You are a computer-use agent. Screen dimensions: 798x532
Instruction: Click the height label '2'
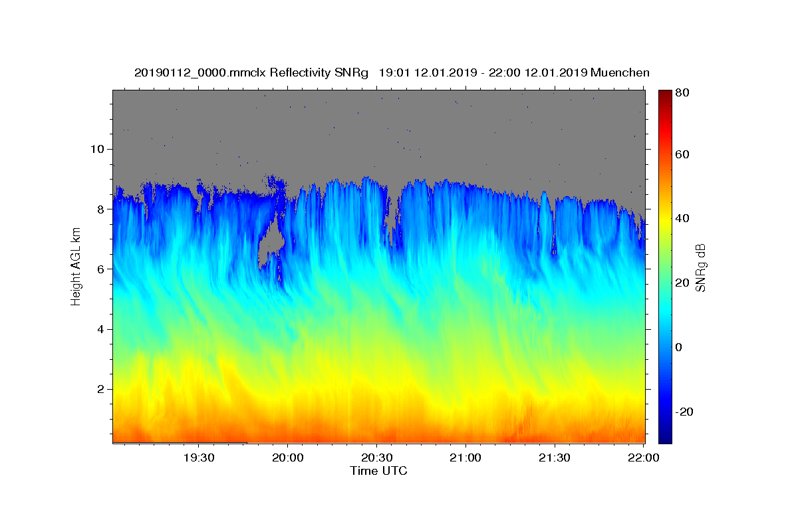pyautogui.click(x=100, y=389)
